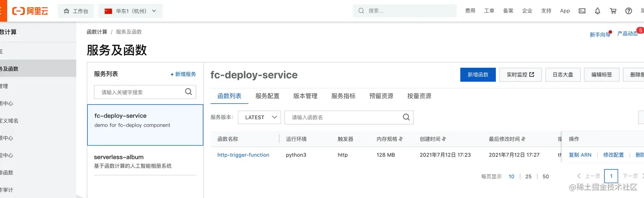644x198 pixels.
Task: Open the http-trigger-function link
Action: pos(243,155)
